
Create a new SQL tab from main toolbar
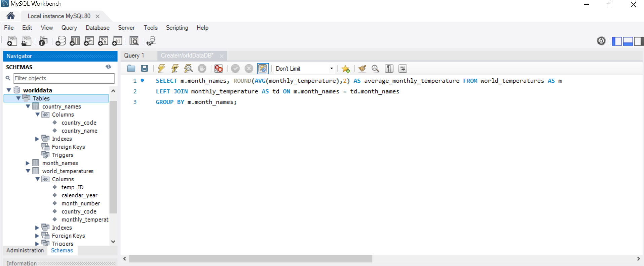pos(12,41)
